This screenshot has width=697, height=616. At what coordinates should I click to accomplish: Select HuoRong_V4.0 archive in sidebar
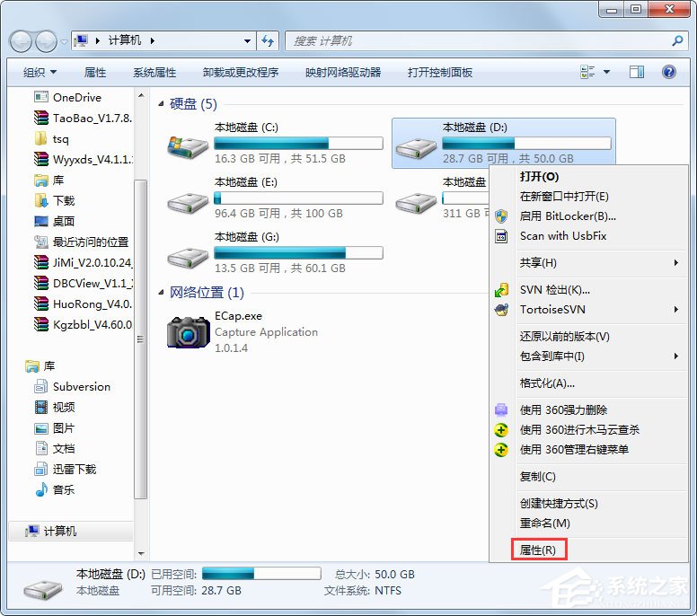(84, 304)
